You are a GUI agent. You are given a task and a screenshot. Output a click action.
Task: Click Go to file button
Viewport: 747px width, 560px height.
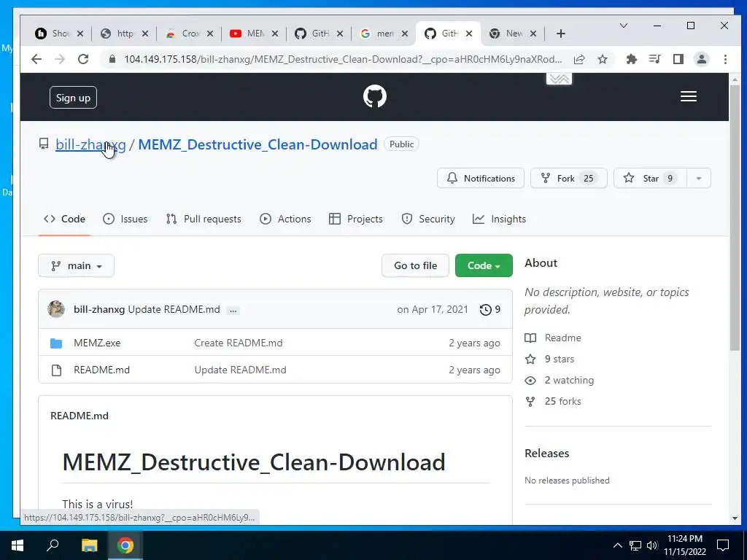(x=415, y=265)
